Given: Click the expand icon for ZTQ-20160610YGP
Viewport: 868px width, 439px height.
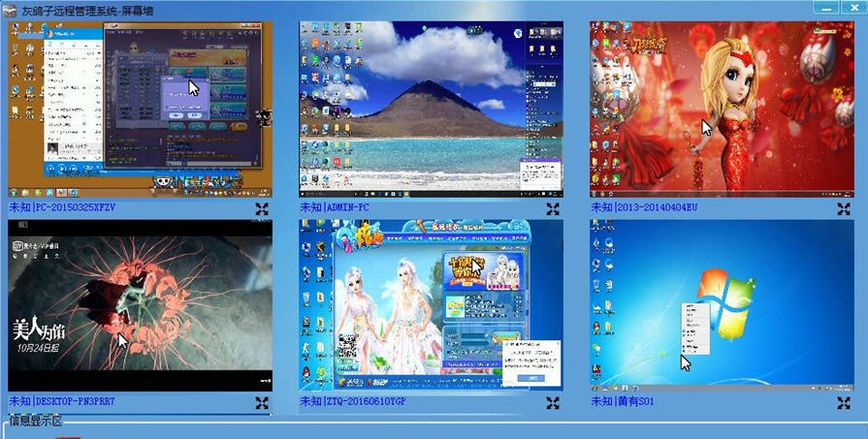Looking at the screenshot, I should [553, 402].
